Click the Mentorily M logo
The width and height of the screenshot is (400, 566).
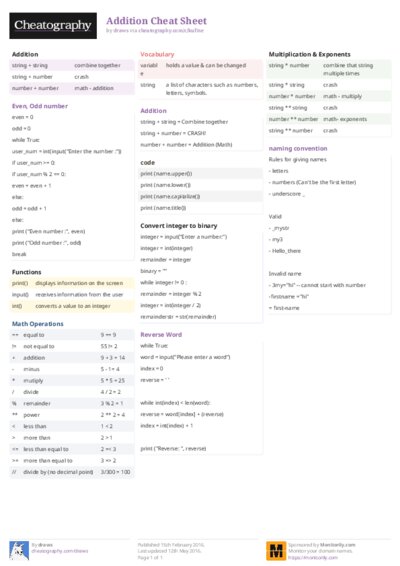click(x=276, y=550)
